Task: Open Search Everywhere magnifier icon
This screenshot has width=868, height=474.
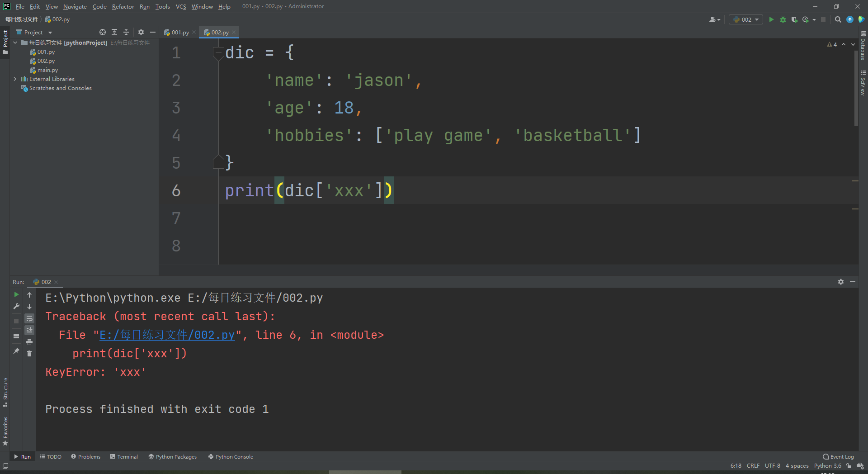Action: [x=838, y=19]
